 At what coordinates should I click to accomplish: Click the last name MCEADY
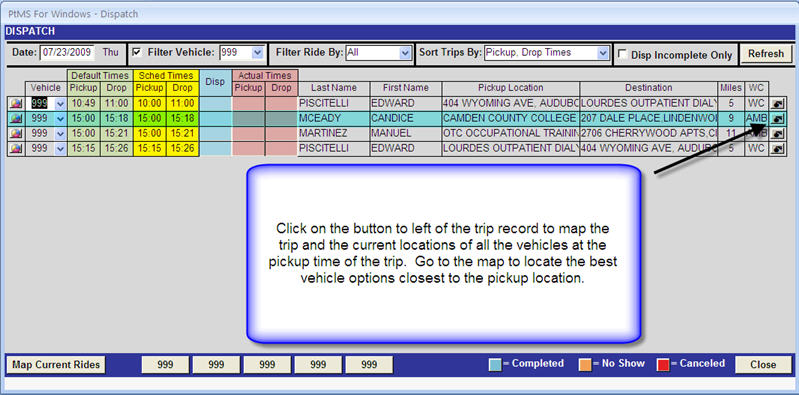[x=334, y=119]
